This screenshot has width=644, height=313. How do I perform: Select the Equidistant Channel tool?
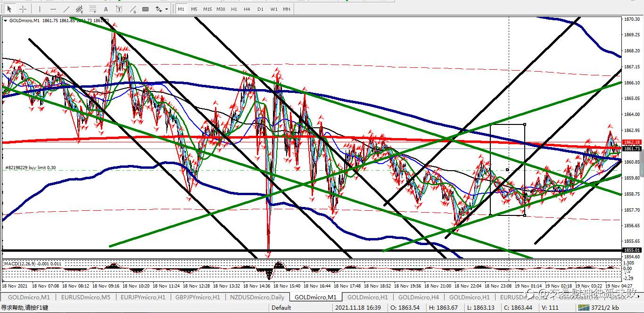(79, 9)
